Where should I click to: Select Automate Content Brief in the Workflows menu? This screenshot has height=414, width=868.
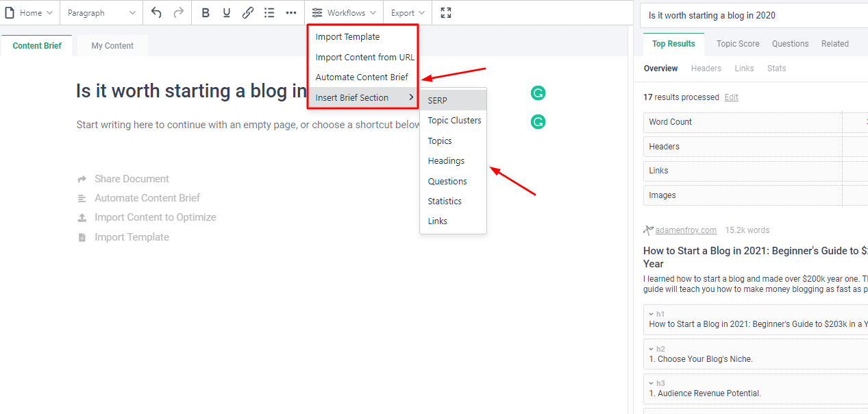point(362,77)
